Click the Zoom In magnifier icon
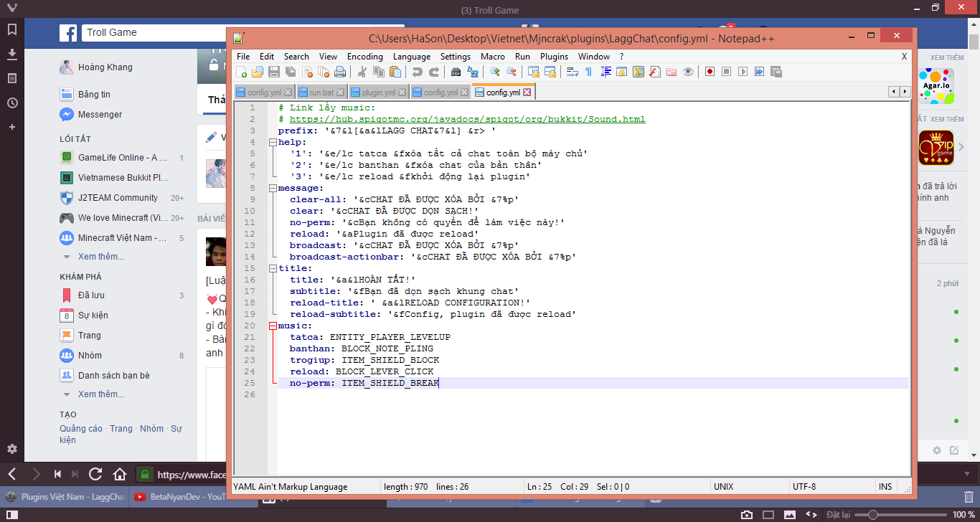 pos(494,72)
